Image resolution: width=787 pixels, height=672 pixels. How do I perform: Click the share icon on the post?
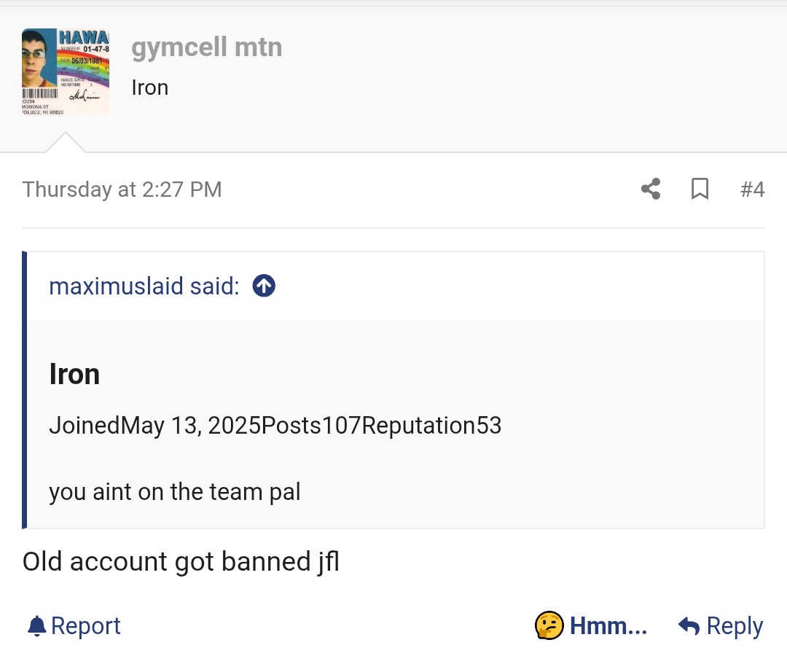pyautogui.click(x=651, y=190)
